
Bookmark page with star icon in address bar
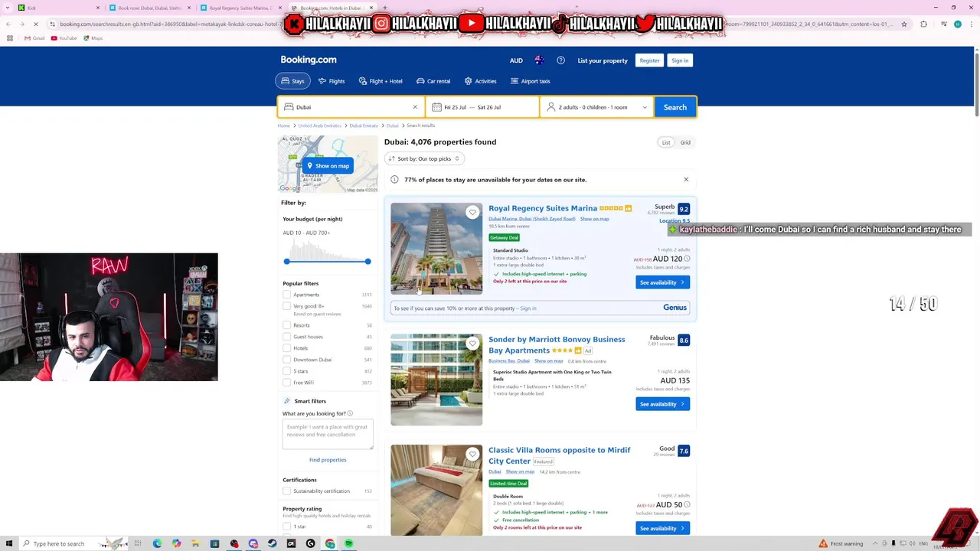[904, 24]
